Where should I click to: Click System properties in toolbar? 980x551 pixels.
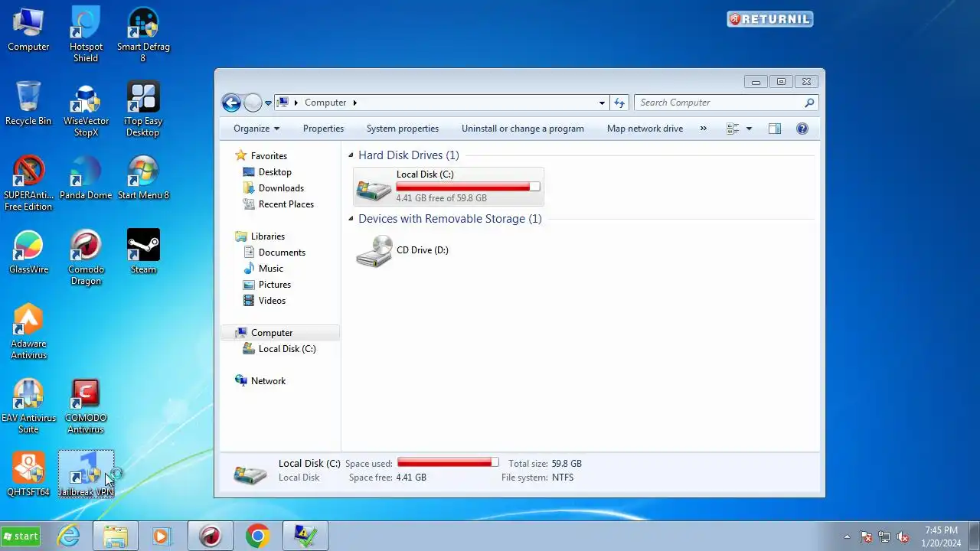click(403, 129)
